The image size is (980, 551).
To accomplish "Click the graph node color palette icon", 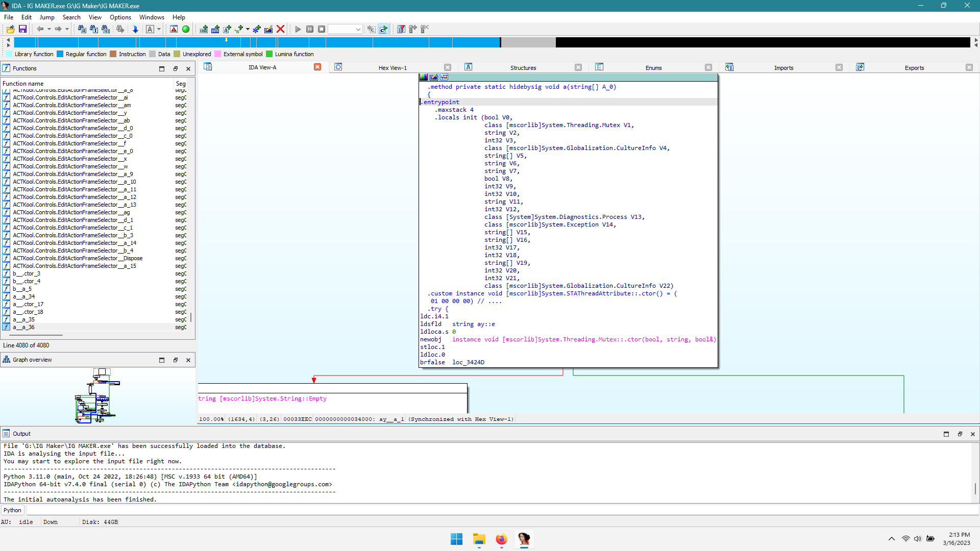I will click(x=424, y=77).
